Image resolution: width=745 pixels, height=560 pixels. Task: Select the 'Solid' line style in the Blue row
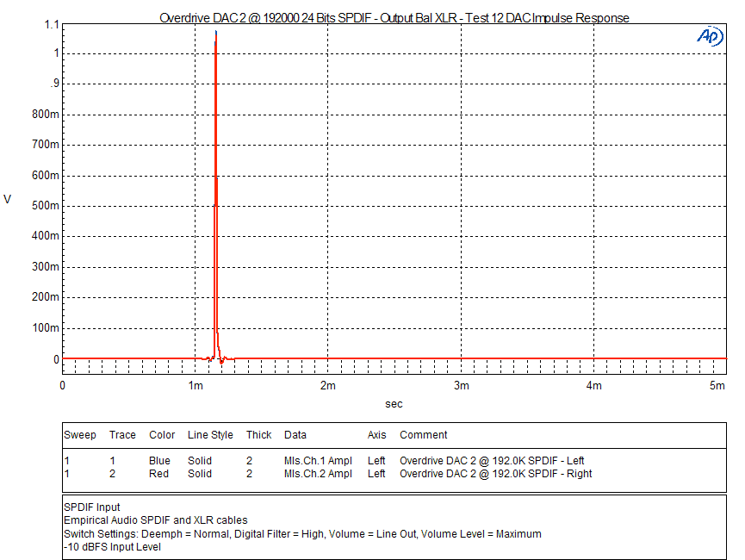tap(200, 461)
